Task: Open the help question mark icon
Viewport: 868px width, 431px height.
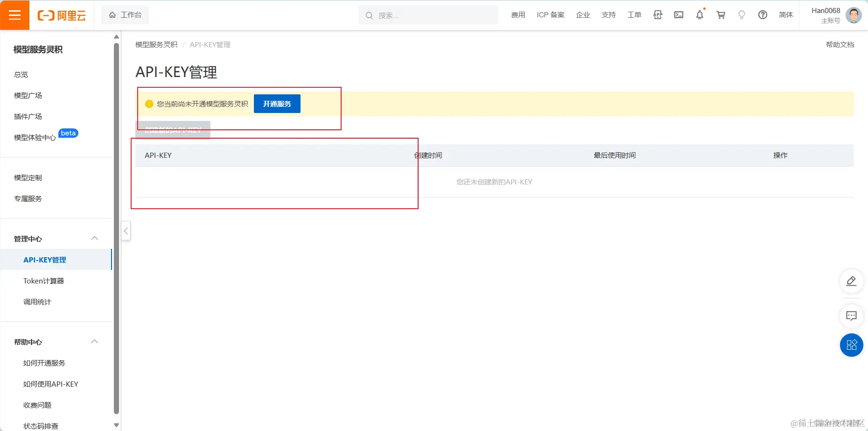Action: (763, 15)
